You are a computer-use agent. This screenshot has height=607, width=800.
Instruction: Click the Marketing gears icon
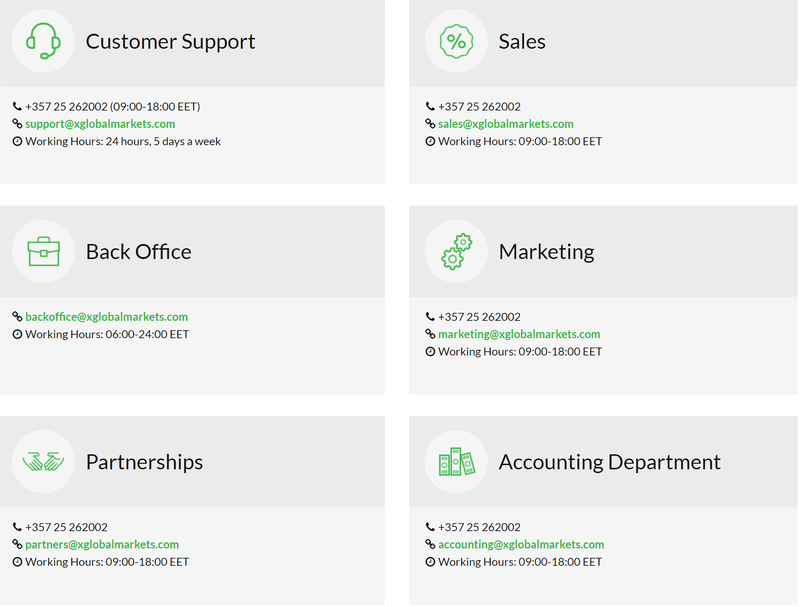point(456,251)
